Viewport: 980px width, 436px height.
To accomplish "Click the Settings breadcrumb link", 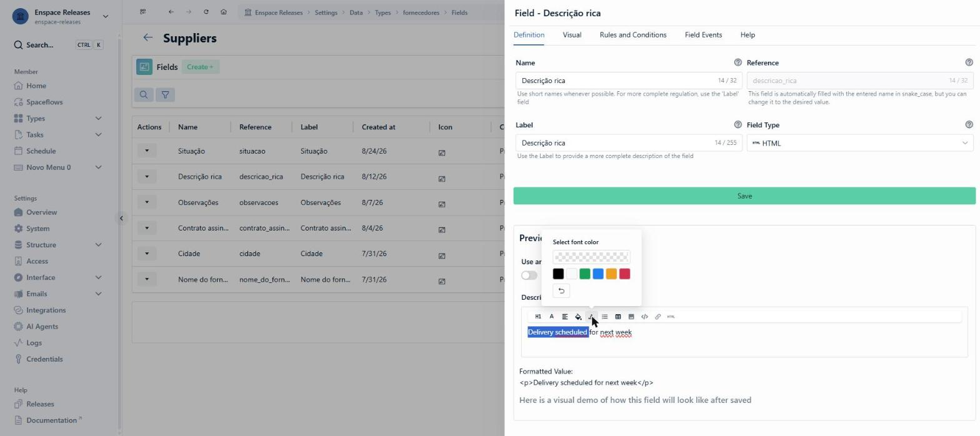I will coord(326,12).
